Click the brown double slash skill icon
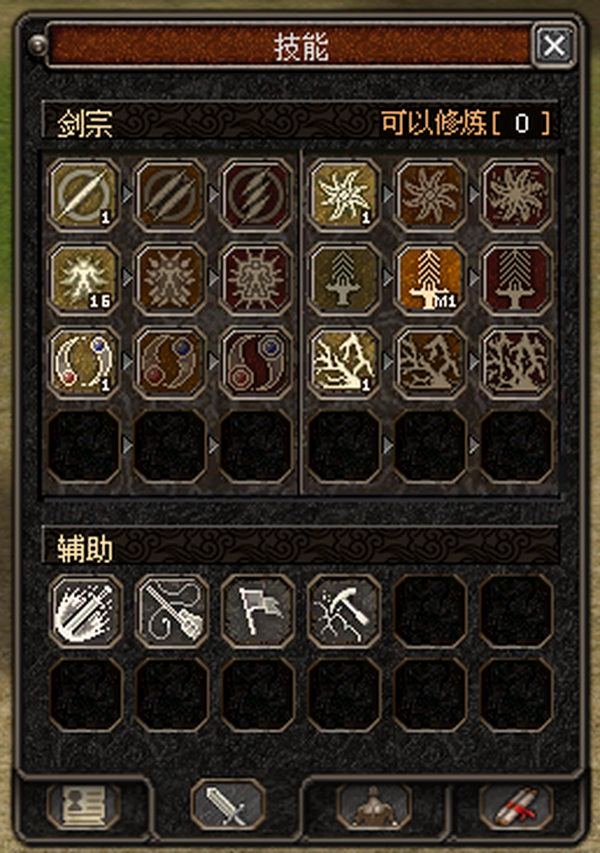The width and height of the screenshot is (600, 853). (170, 194)
